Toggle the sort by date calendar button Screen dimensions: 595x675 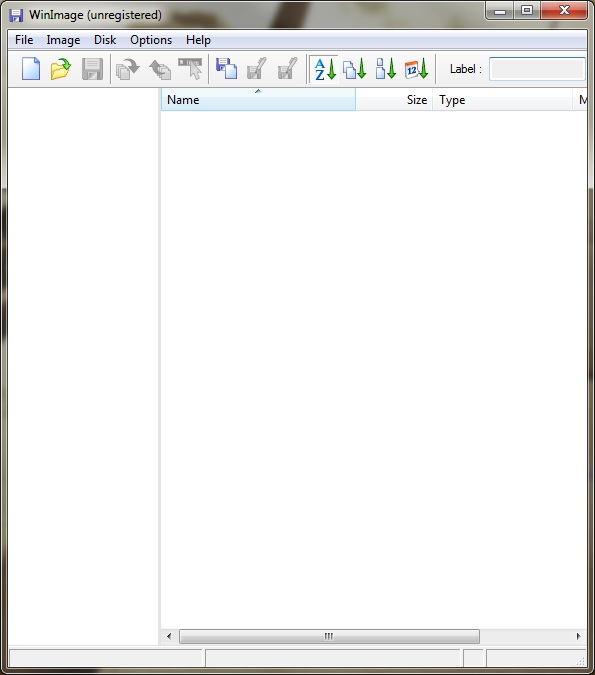click(x=416, y=69)
